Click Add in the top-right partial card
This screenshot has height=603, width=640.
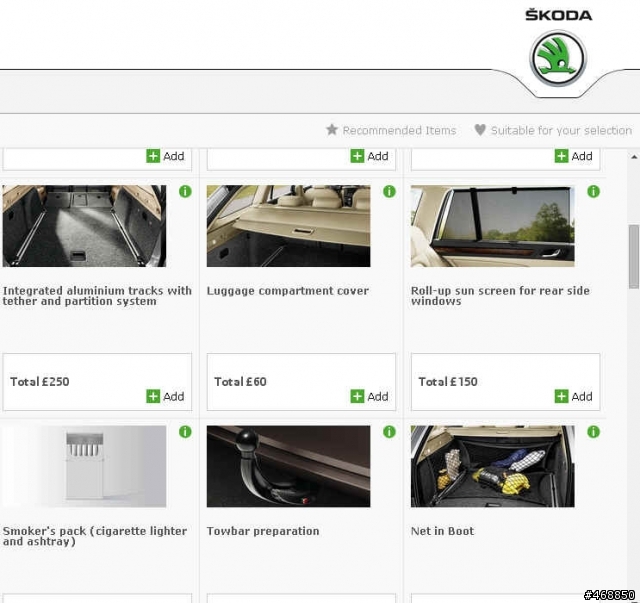573,156
